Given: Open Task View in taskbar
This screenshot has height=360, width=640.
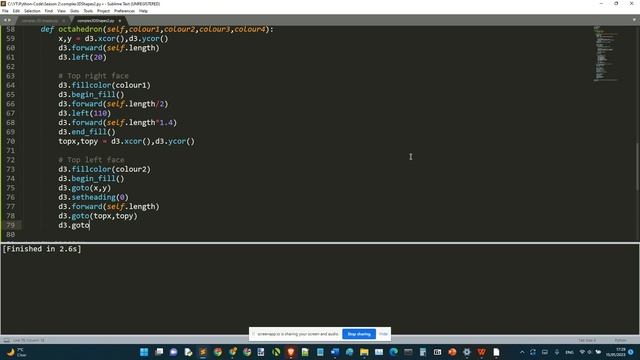Looking at the screenshot, I should pos(159,352).
